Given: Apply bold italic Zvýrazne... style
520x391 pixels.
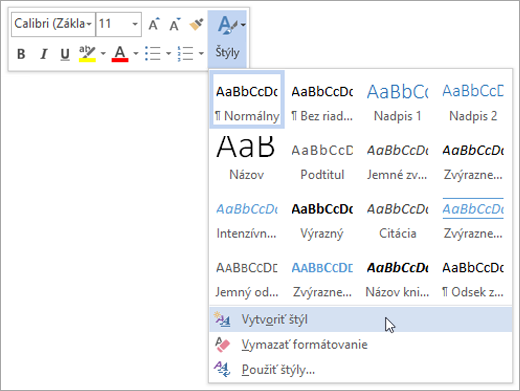Looking at the screenshot, I should click(x=473, y=158).
